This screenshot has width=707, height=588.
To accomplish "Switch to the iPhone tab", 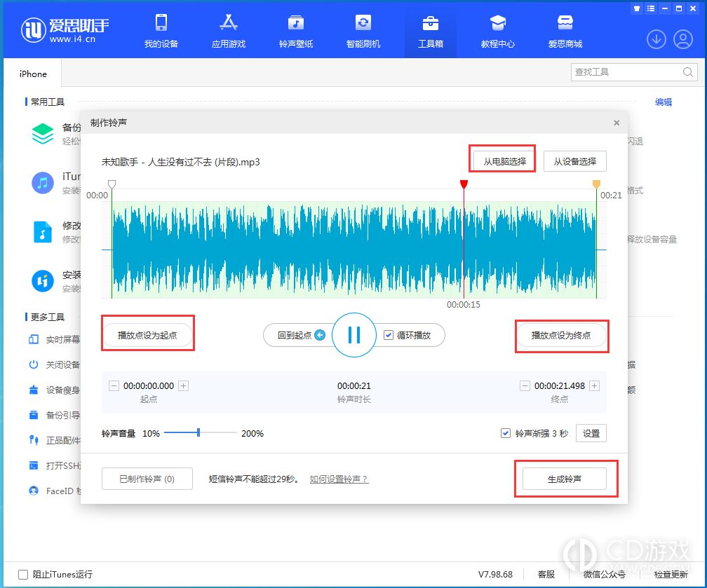I will 32,73.
